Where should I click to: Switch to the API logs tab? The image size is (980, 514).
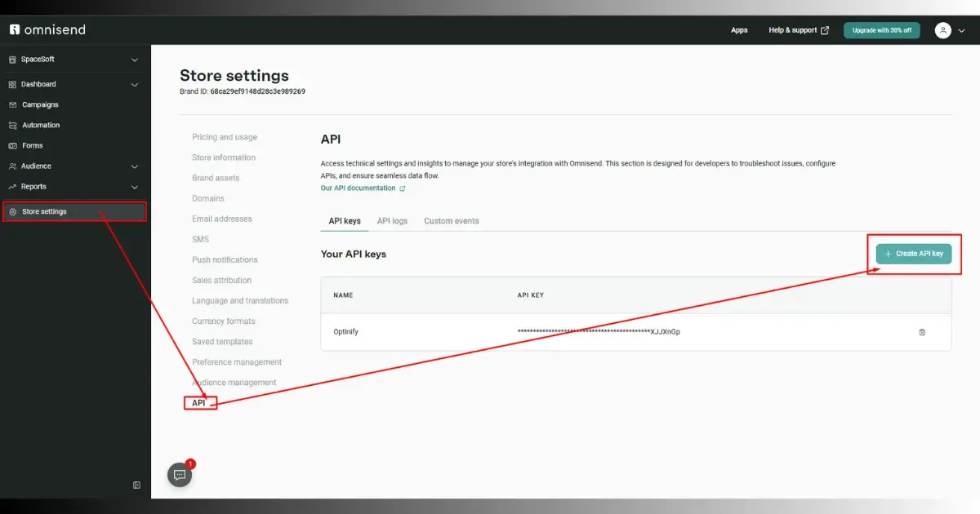tap(392, 221)
